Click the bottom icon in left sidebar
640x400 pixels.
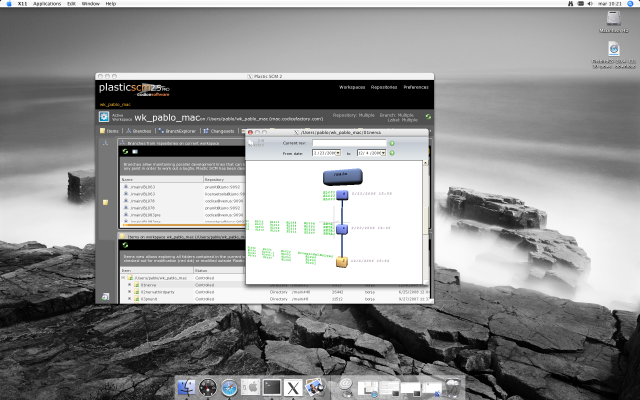tap(105, 297)
